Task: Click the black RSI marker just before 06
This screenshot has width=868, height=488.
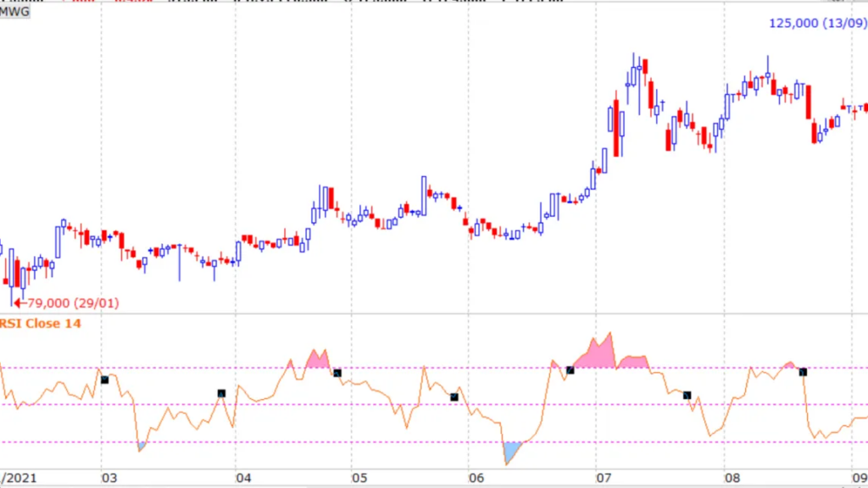Action: [x=454, y=396]
